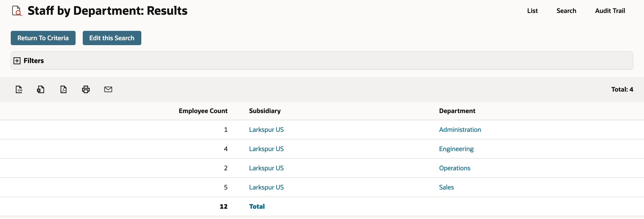Click the saved search page icon

17,11
